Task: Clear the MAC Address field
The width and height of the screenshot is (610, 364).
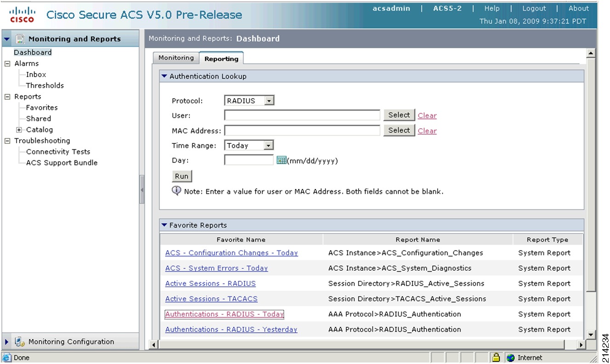Action: click(x=427, y=131)
